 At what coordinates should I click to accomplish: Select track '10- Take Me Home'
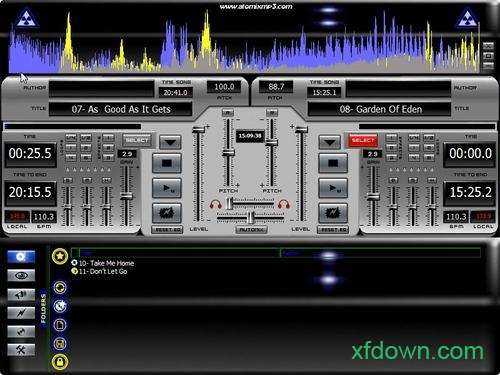[x=103, y=263]
